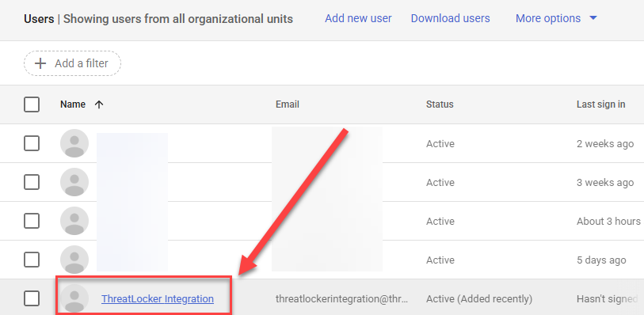This screenshot has height=315, width=644.
Task: Click the Add a filter button
Action: click(72, 63)
